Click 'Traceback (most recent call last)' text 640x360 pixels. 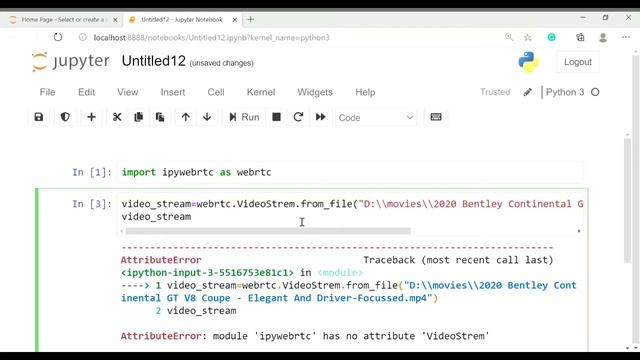coord(458,260)
